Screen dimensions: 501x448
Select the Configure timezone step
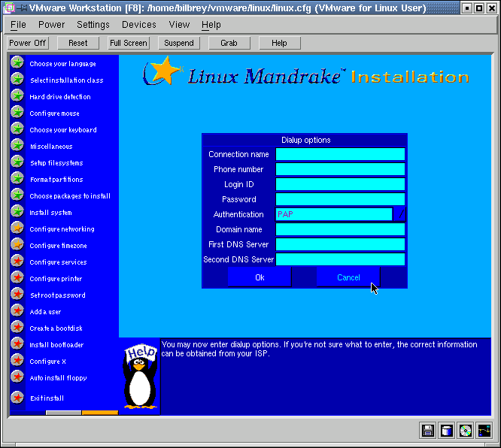coord(58,246)
